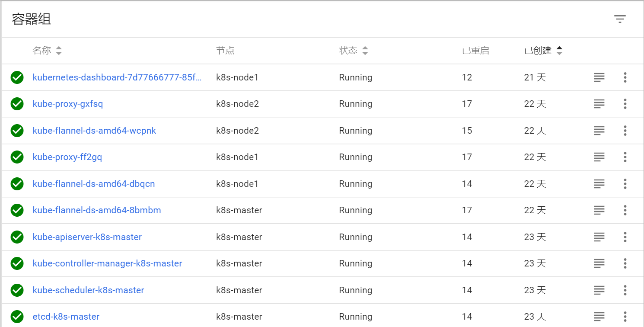Click green check icon for kube-controller-manager
644x327 pixels.
click(17, 263)
